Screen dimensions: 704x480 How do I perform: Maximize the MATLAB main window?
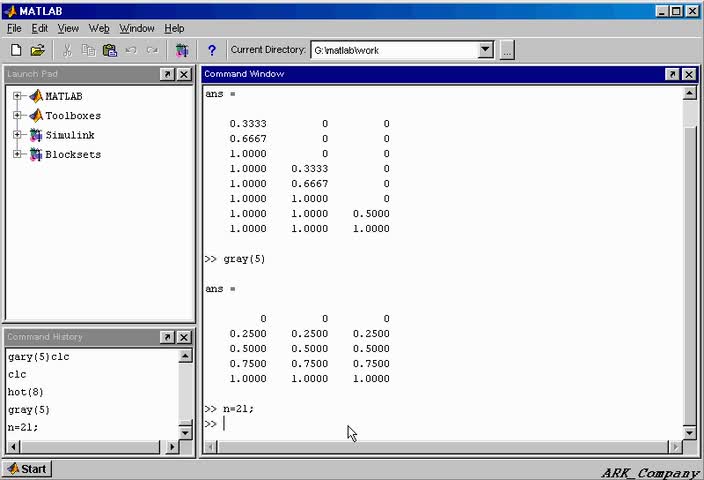point(676,11)
